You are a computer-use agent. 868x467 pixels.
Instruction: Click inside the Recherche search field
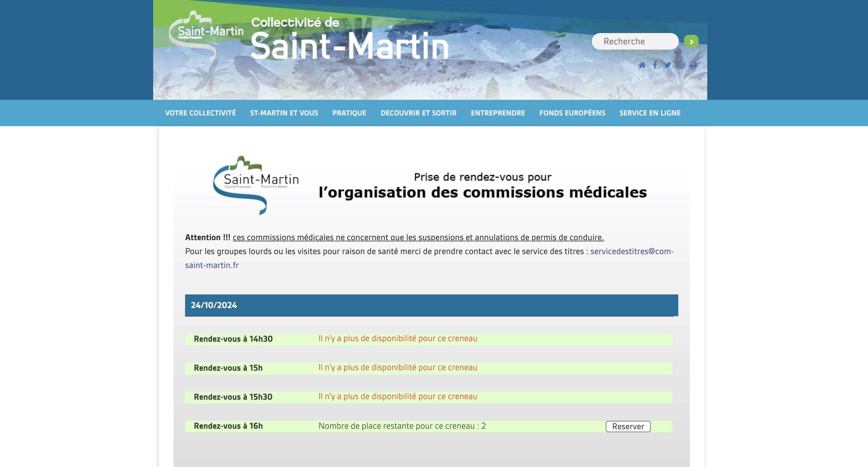tap(636, 41)
